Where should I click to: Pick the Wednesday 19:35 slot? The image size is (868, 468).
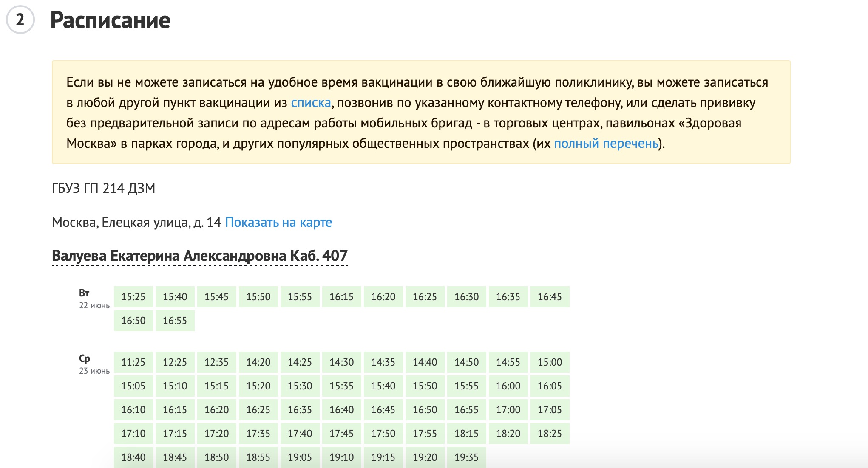point(466,457)
